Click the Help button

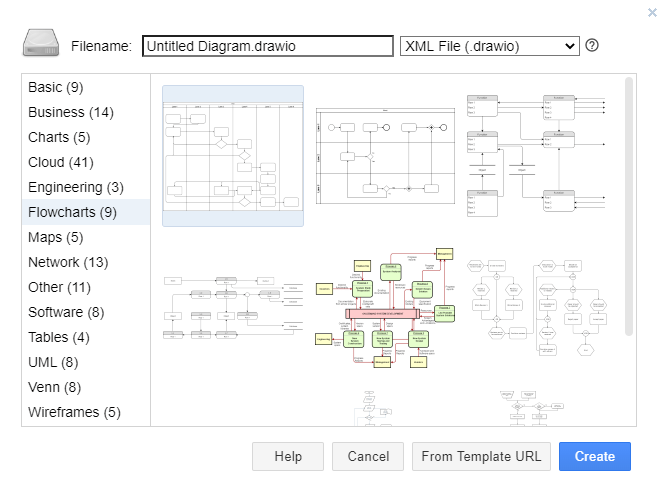tap(288, 456)
